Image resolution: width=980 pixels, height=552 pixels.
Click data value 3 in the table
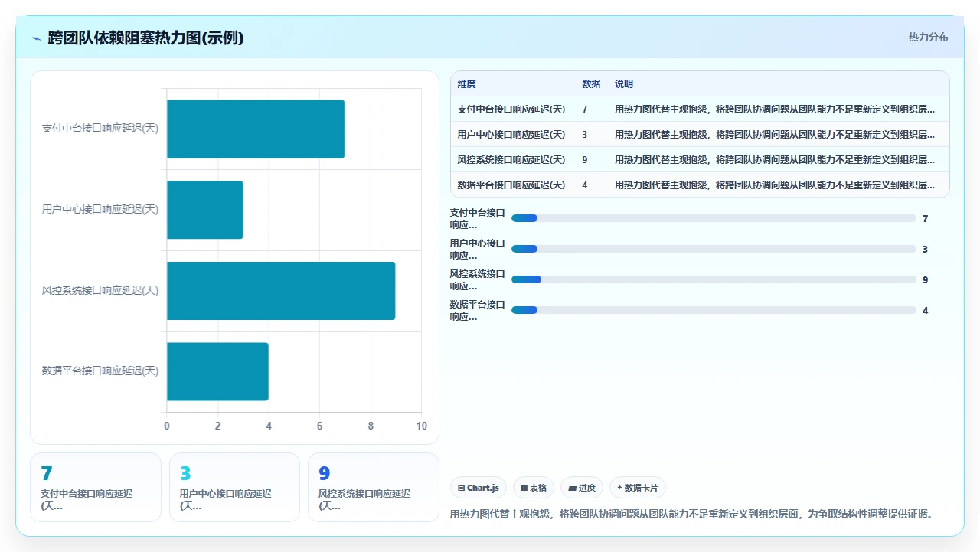pos(585,135)
